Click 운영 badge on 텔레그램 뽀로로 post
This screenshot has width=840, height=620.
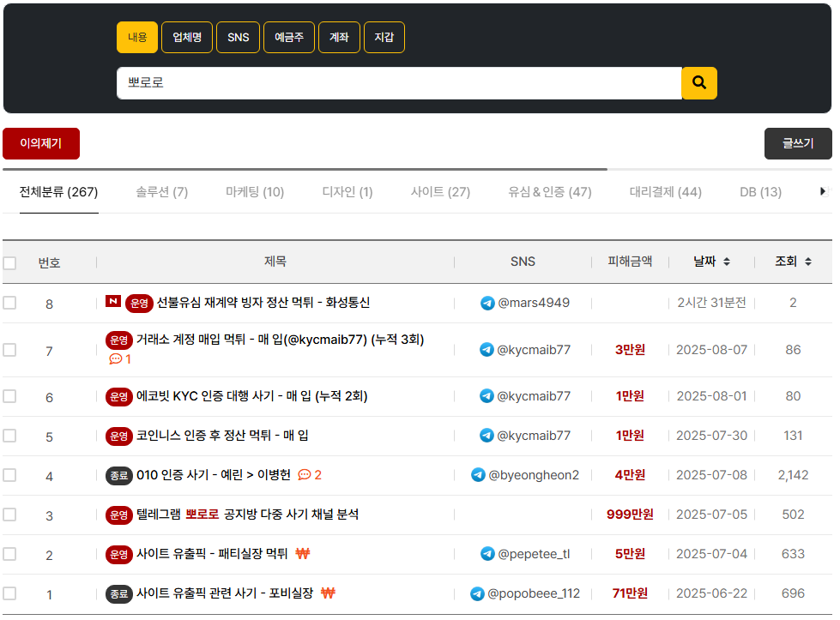(119, 515)
